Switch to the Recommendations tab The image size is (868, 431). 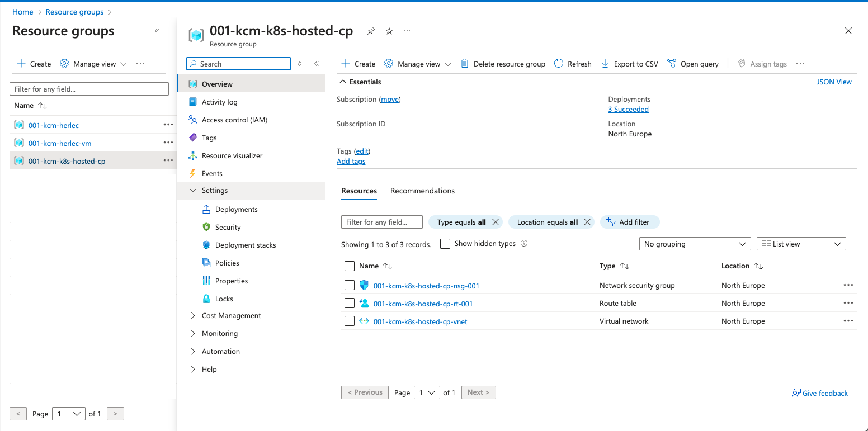(x=422, y=191)
